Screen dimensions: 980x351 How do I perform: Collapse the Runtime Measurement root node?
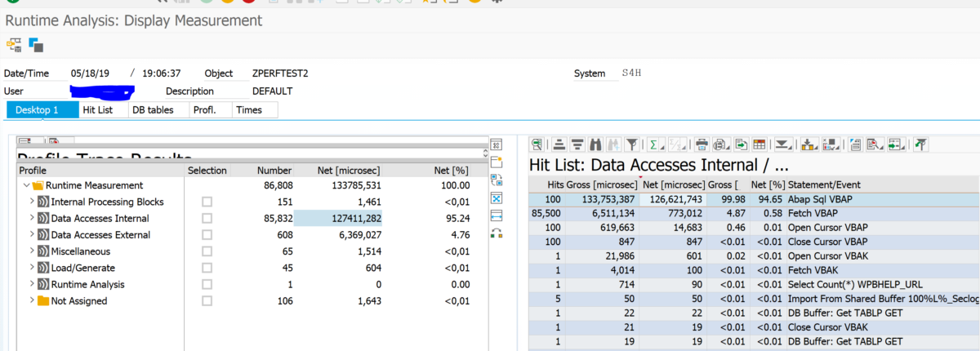(26, 185)
